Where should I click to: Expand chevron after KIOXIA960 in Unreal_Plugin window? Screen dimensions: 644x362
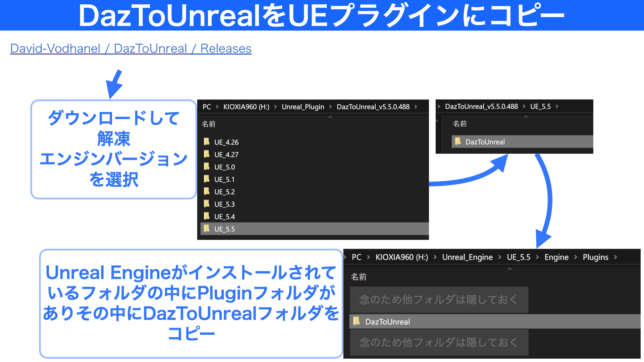[275, 107]
